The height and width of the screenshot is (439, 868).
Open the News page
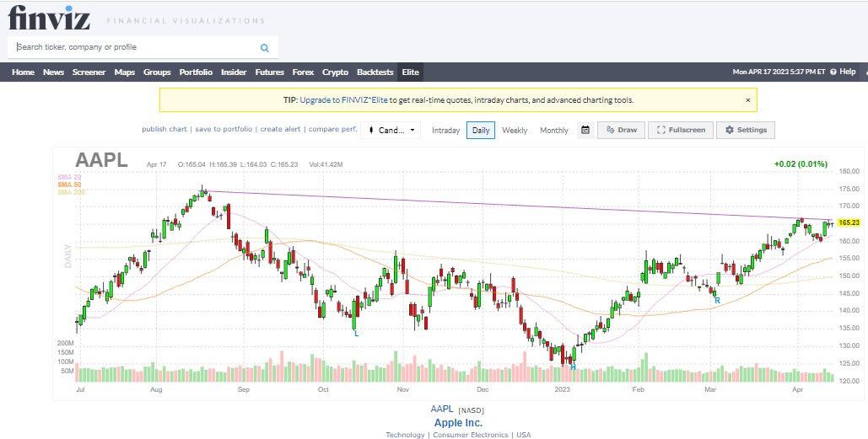[x=53, y=72]
